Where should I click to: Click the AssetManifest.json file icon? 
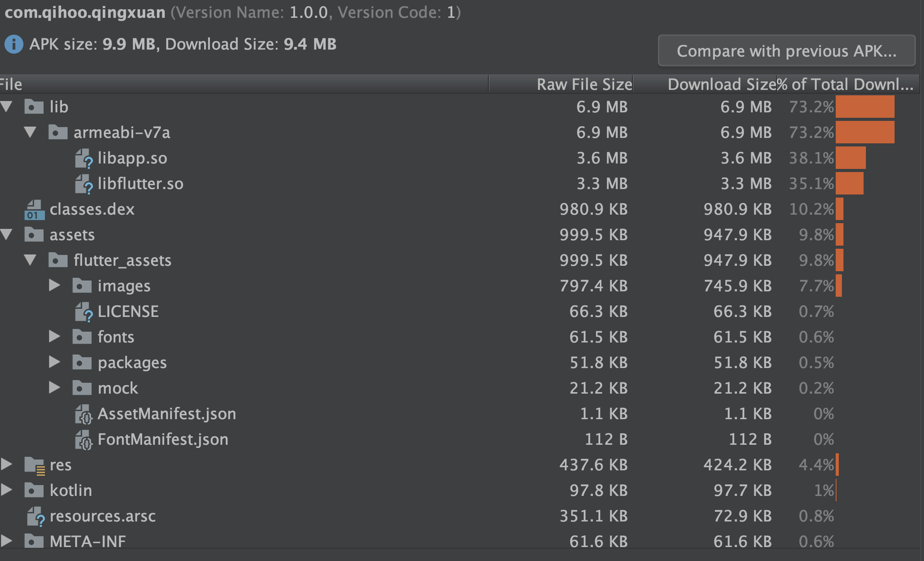(x=84, y=414)
